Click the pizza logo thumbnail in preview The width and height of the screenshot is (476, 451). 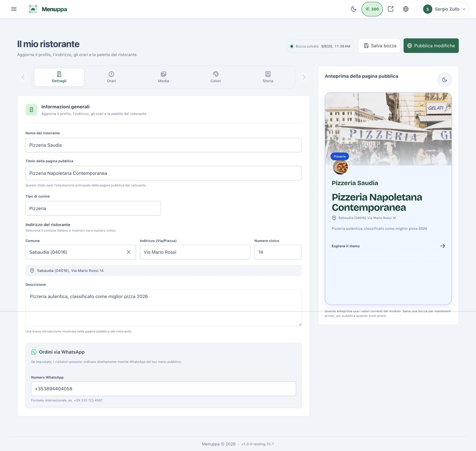[340, 167]
